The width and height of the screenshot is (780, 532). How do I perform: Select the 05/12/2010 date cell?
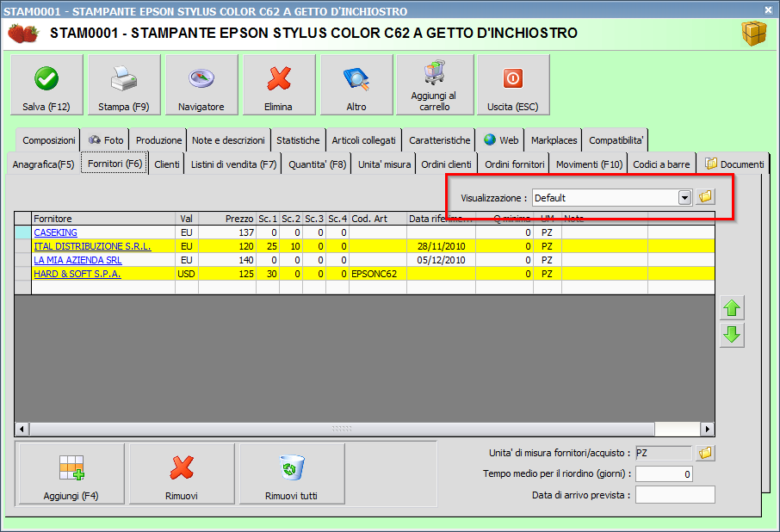coord(442,260)
